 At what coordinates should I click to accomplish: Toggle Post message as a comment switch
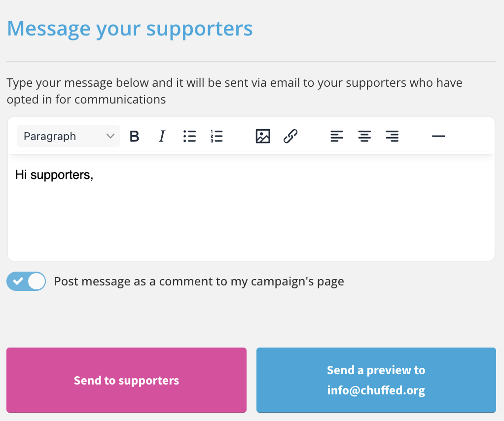(x=26, y=281)
